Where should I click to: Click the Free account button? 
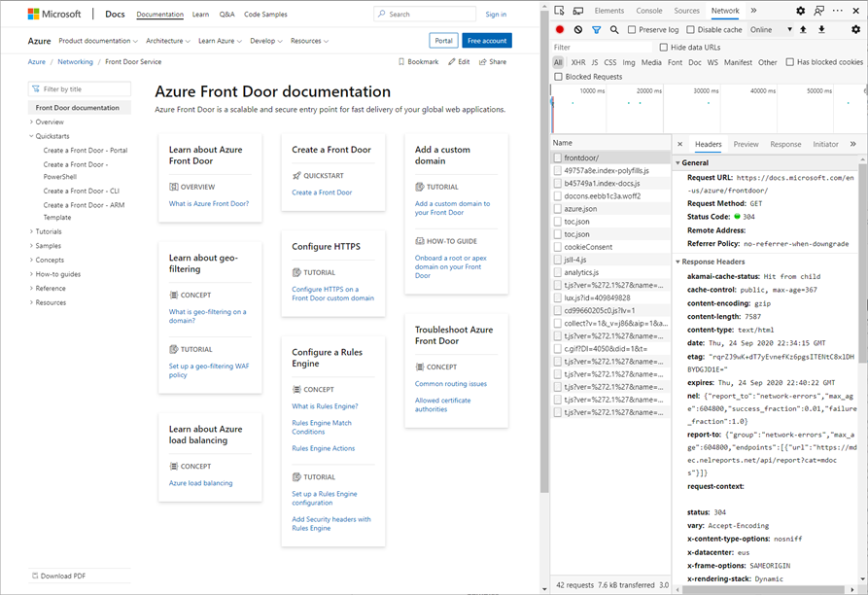point(486,41)
